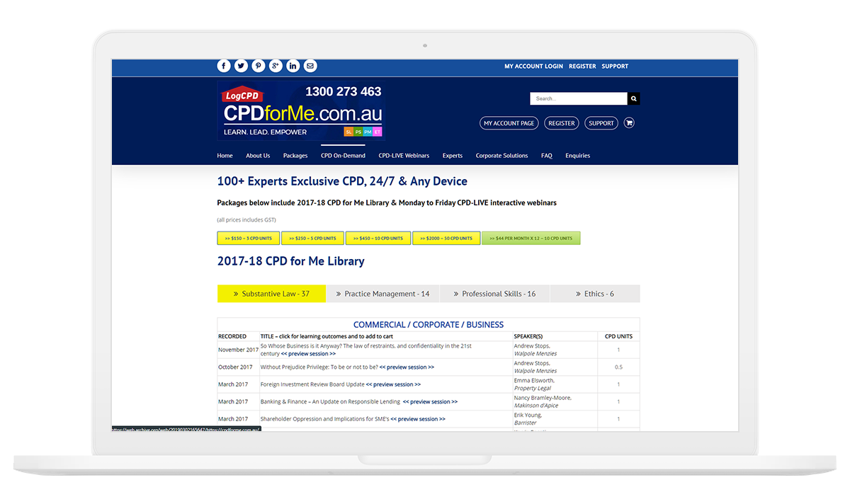Click My Account Login in top bar
This screenshot has height=504, width=850.
[533, 67]
